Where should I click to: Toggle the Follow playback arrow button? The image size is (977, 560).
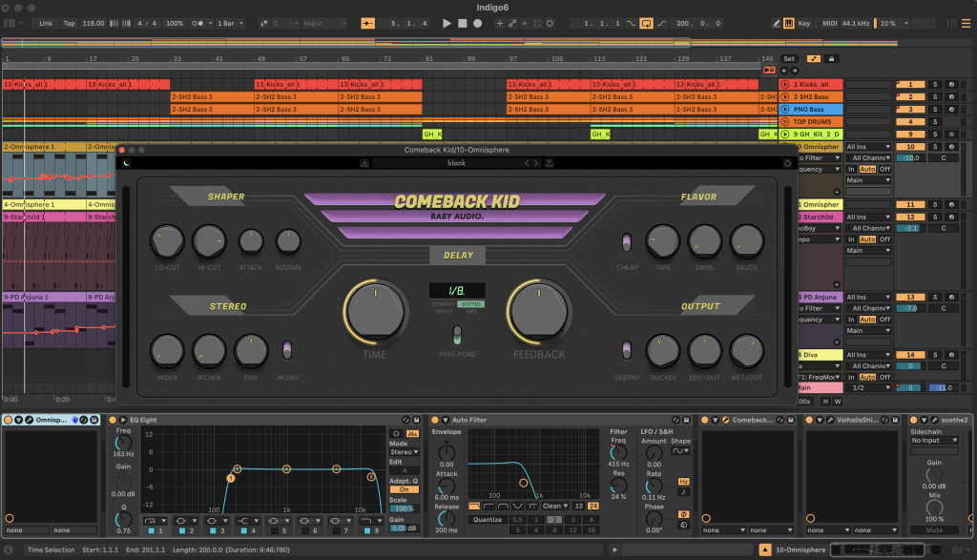[x=368, y=23]
